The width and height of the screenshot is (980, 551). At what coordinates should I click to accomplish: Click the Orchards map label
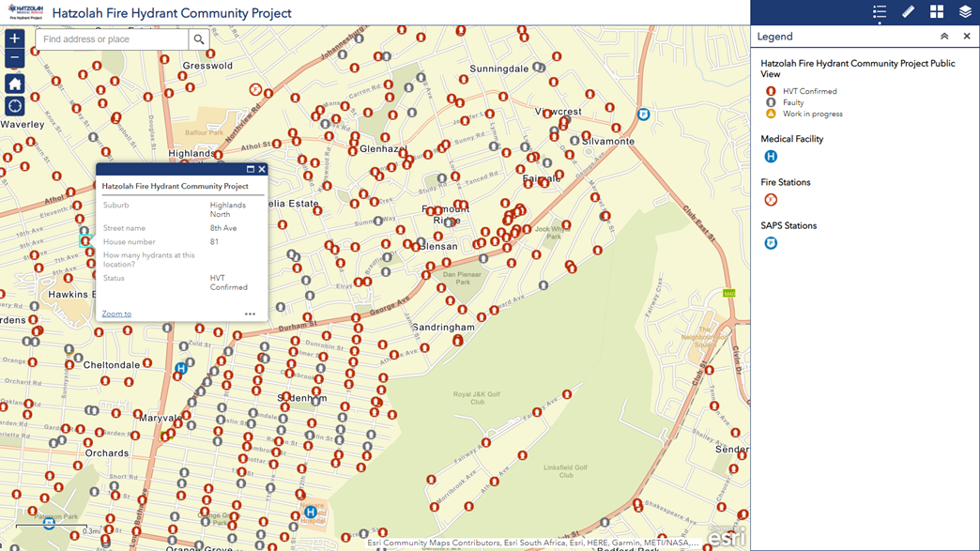(107, 453)
